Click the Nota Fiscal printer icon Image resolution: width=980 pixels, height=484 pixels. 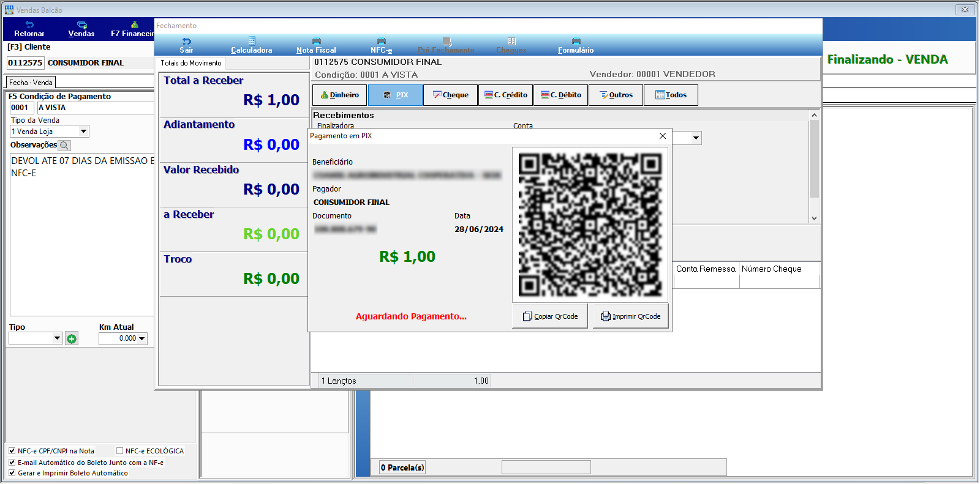point(317,42)
